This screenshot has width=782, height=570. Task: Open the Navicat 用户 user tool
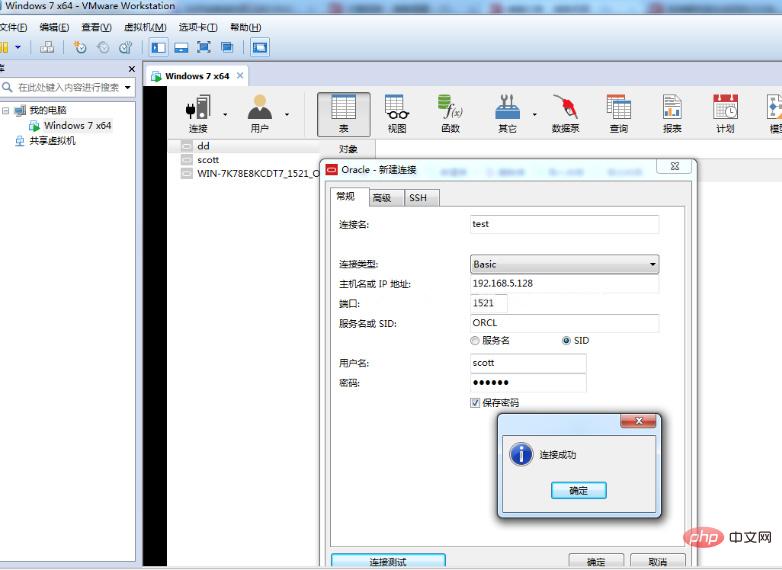point(259,114)
